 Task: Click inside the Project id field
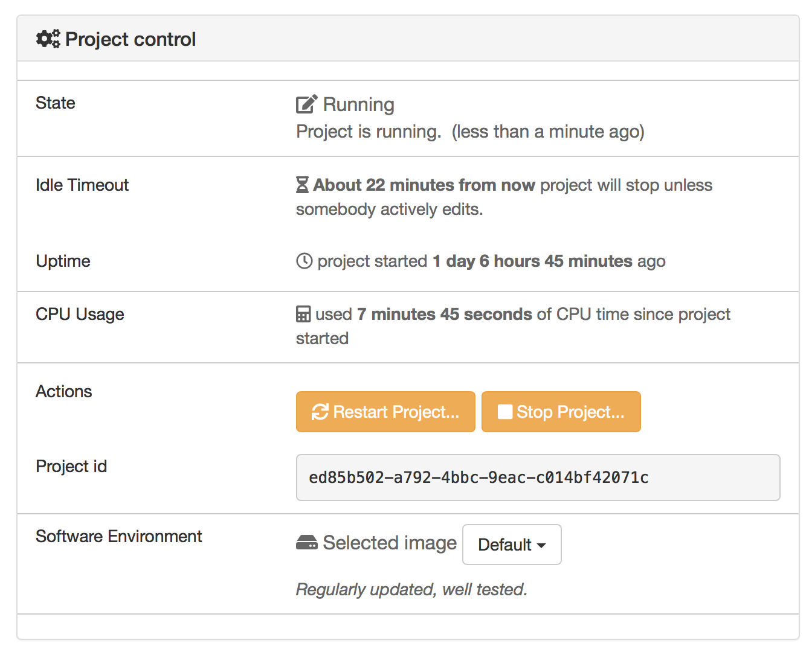click(x=538, y=478)
